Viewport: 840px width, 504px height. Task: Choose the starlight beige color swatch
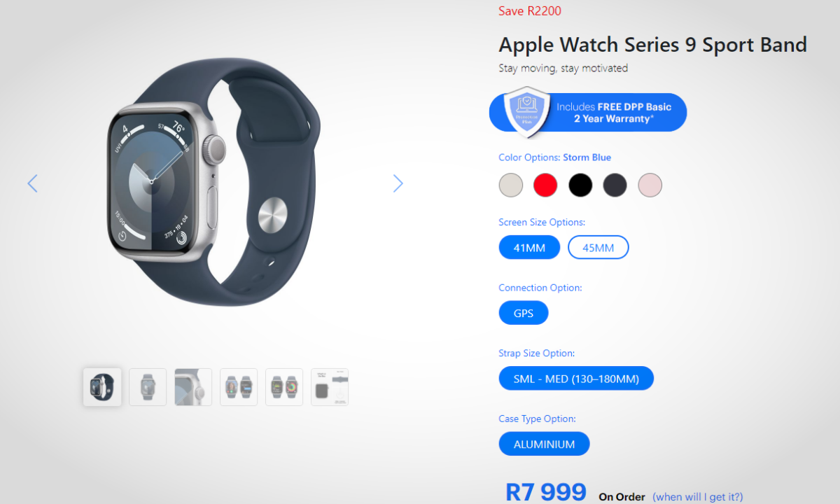click(511, 185)
